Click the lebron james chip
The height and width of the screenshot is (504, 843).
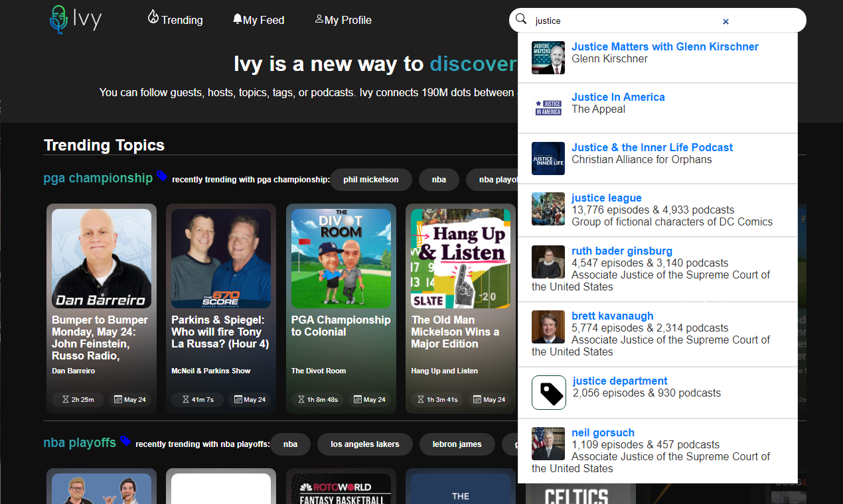coord(457,444)
